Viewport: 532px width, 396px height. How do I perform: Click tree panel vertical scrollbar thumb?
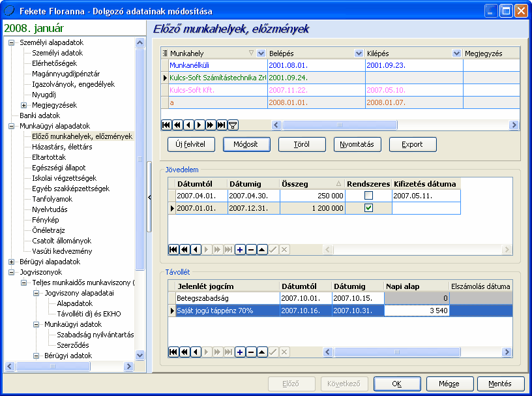(140, 159)
